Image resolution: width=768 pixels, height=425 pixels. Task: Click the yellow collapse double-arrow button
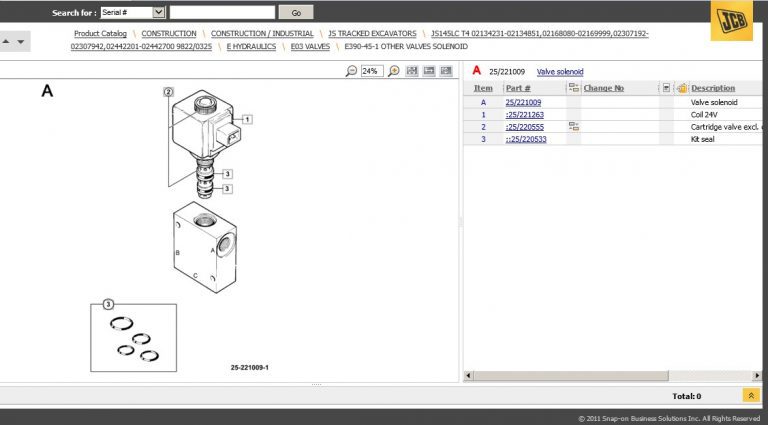[751, 396]
